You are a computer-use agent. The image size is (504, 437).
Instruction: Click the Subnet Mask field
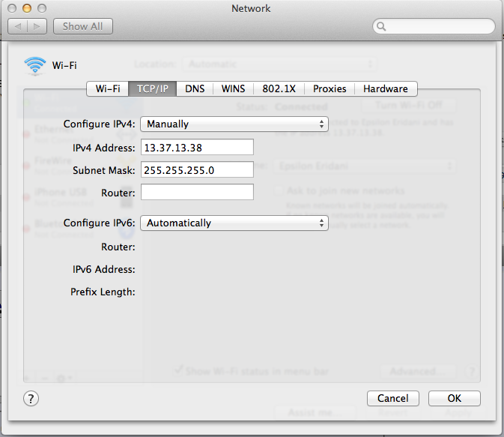pos(197,169)
